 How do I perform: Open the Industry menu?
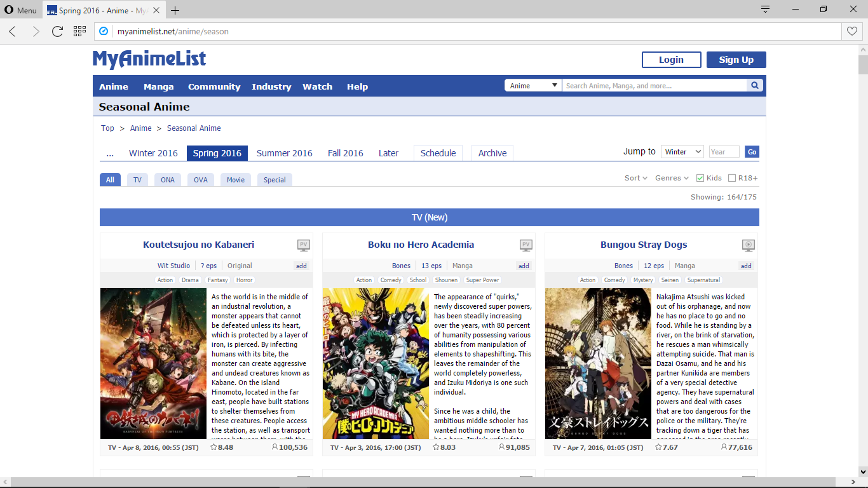coord(271,86)
